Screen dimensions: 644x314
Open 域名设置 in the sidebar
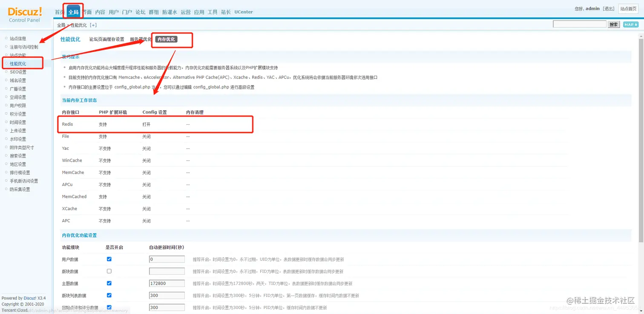18,80
